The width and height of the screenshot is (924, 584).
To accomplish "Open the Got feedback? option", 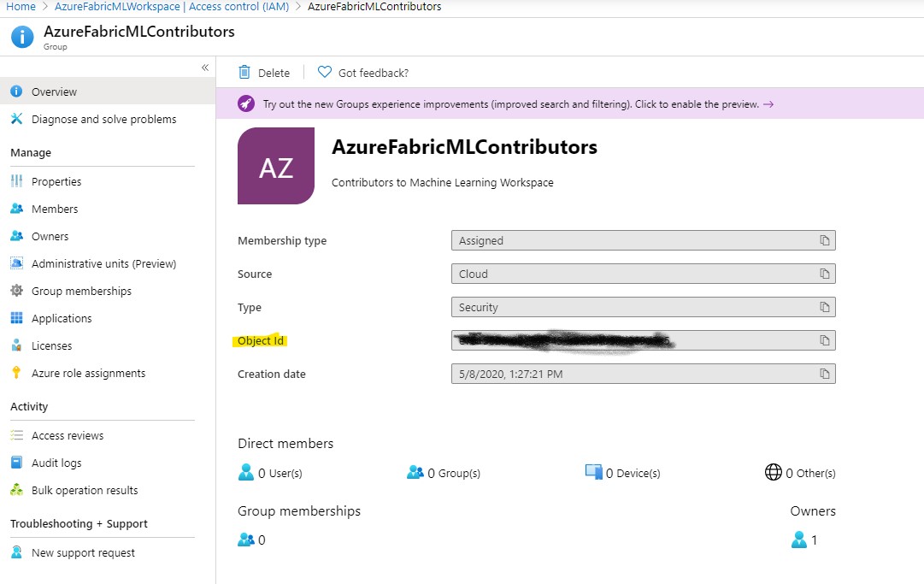I will [x=362, y=73].
